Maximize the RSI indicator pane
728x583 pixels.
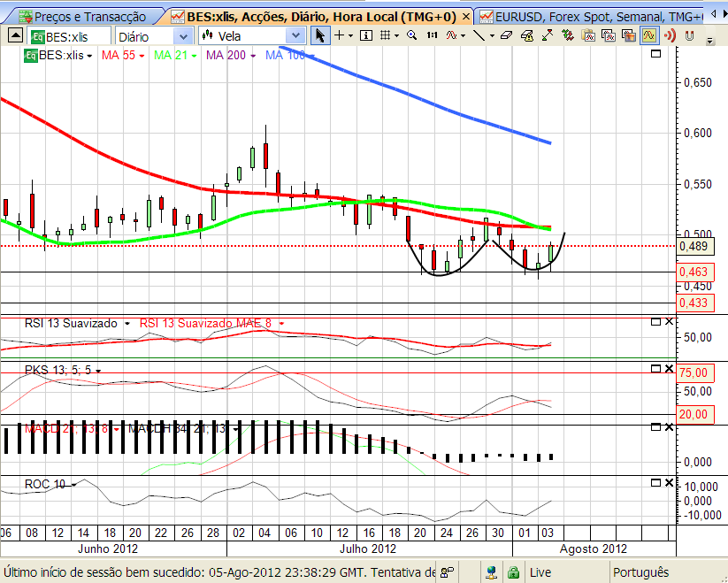pos(655,322)
